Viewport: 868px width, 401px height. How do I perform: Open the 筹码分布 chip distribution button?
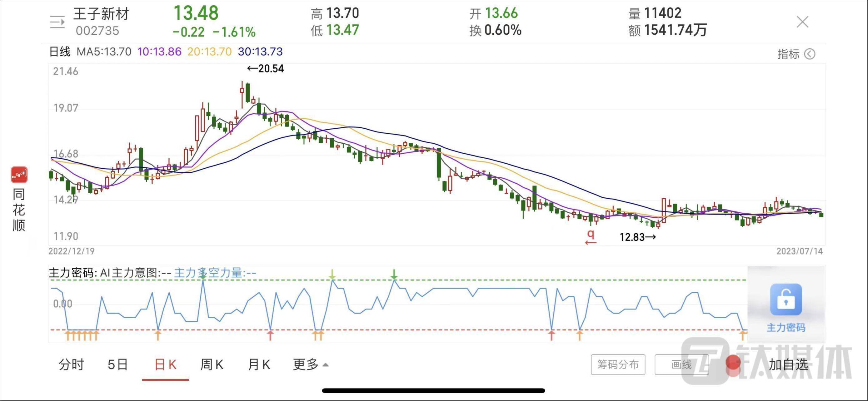tap(618, 365)
